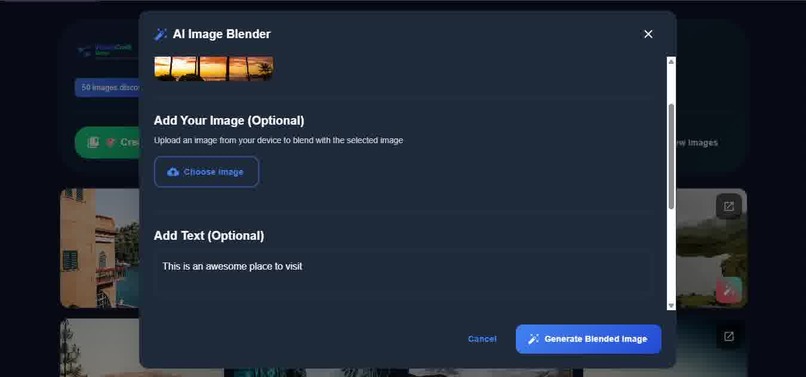Image resolution: width=806 pixels, height=377 pixels.
Task: Click the dialog scrollbar up arrow
Action: [671, 61]
